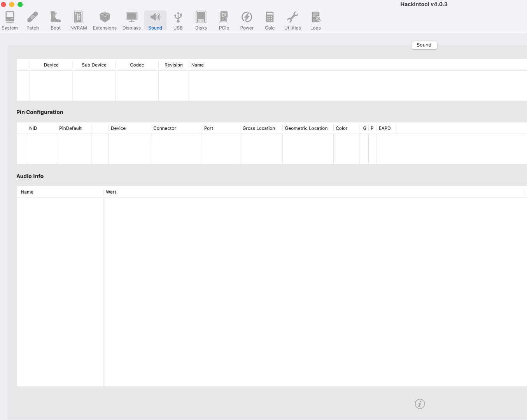The width and height of the screenshot is (527, 420).
Task: Click the Wert column header
Action: click(111, 192)
